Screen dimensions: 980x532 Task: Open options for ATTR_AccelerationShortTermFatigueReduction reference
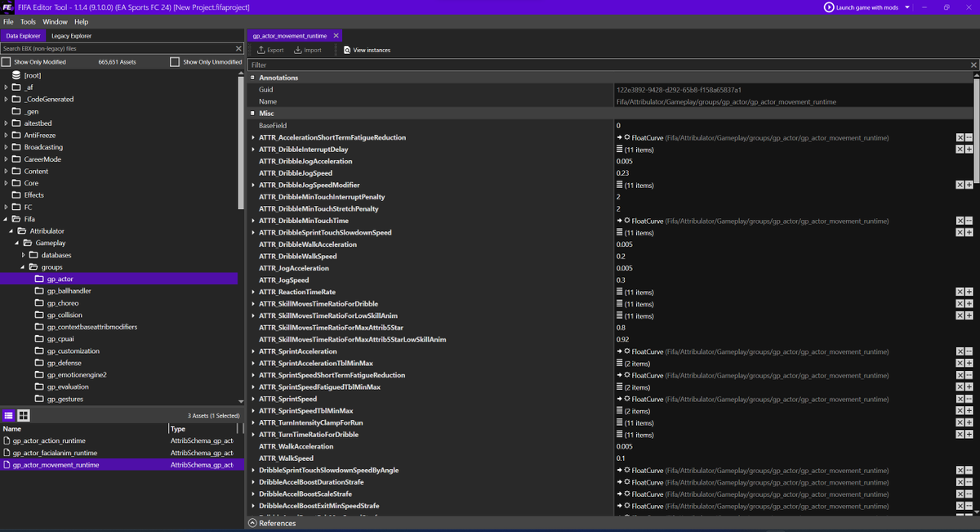pos(969,137)
